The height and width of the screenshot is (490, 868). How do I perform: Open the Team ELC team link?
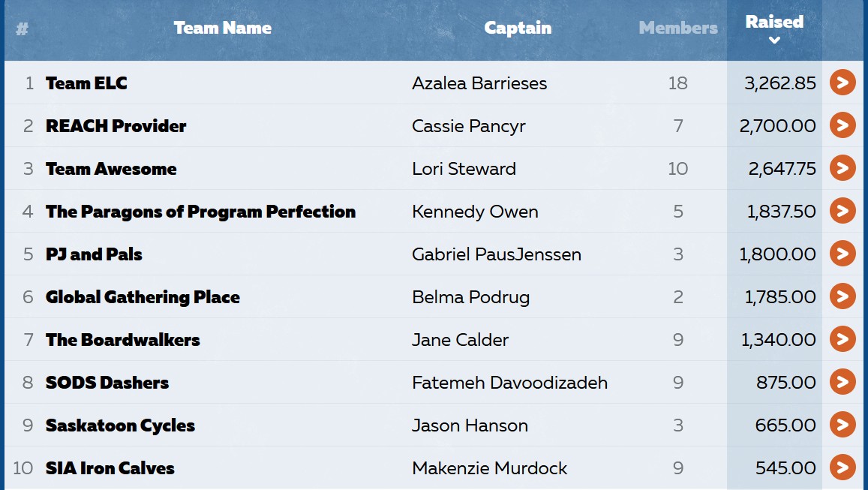[86, 83]
